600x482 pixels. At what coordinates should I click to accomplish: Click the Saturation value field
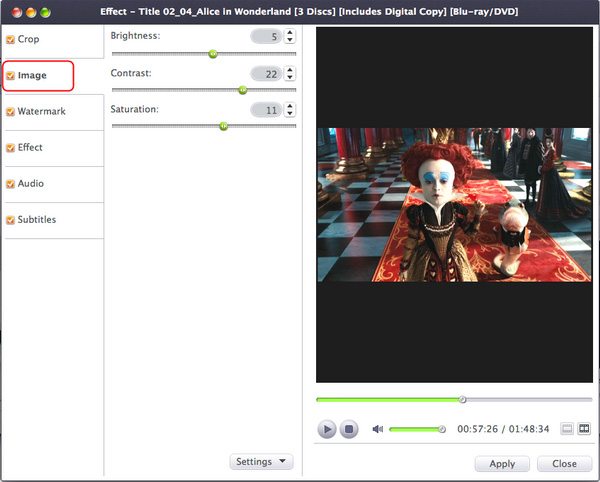click(266, 110)
